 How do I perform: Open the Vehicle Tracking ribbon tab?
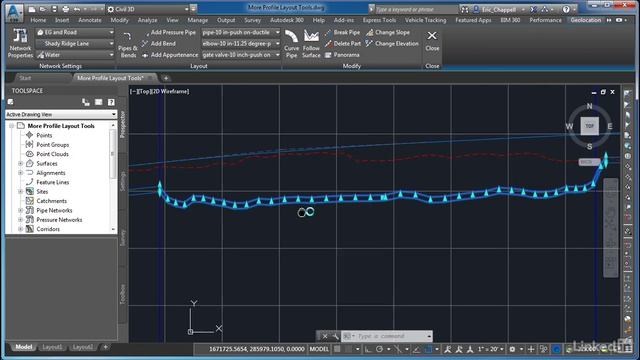(x=425, y=20)
